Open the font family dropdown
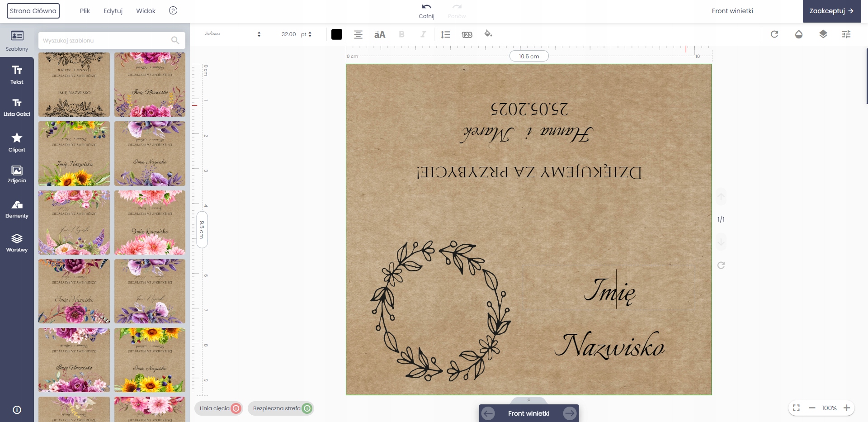This screenshot has width=868, height=422. point(232,34)
